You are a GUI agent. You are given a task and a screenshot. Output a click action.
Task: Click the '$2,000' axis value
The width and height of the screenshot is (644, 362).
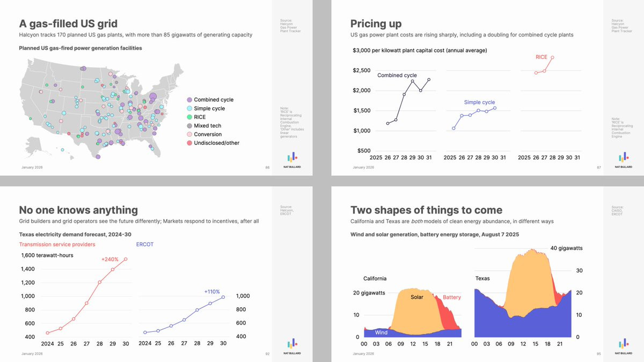[x=361, y=91]
